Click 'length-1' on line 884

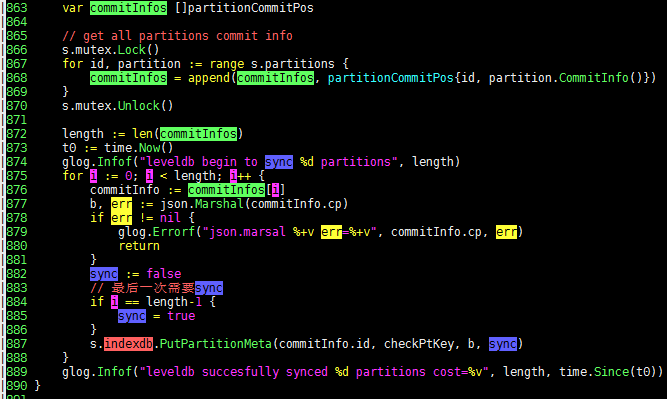pyautogui.click(x=174, y=302)
